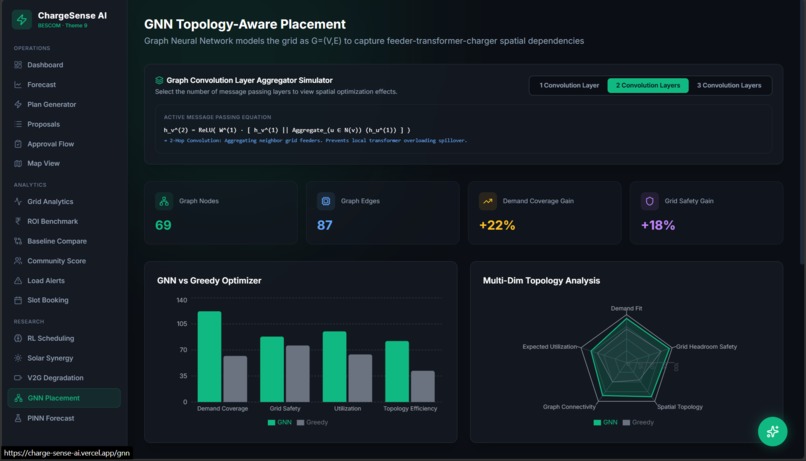Image resolution: width=806 pixels, height=461 pixels.
Task: Click the Greedy gray legend swatch in bar chart
Action: tap(300, 422)
